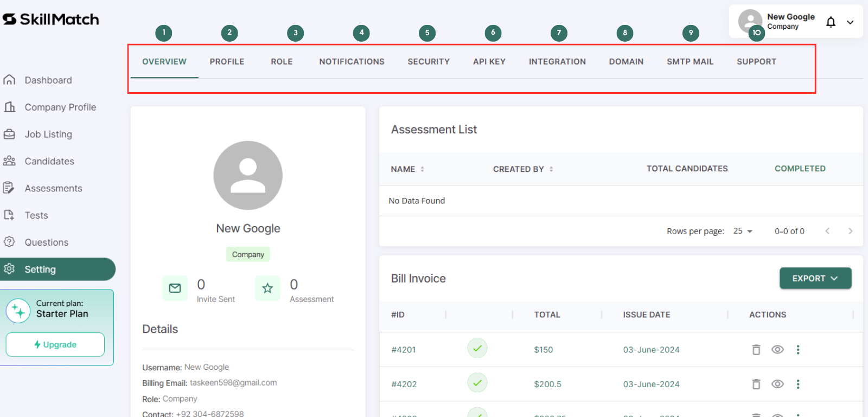Screen dimensions: 868x417
Task: Delete invoice #4201 with trash icon
Action: pos(756,350)
